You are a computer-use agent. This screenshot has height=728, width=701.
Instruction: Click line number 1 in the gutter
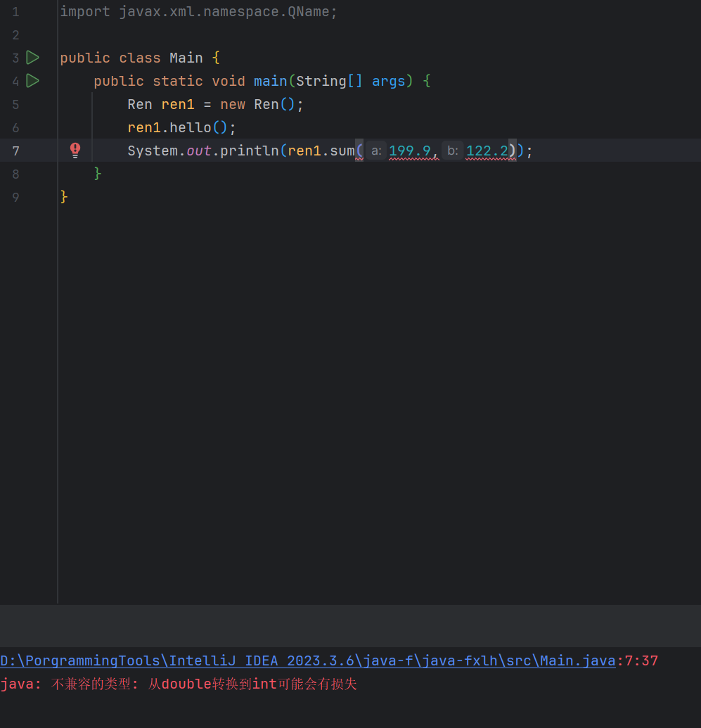[x=15, y=12]
